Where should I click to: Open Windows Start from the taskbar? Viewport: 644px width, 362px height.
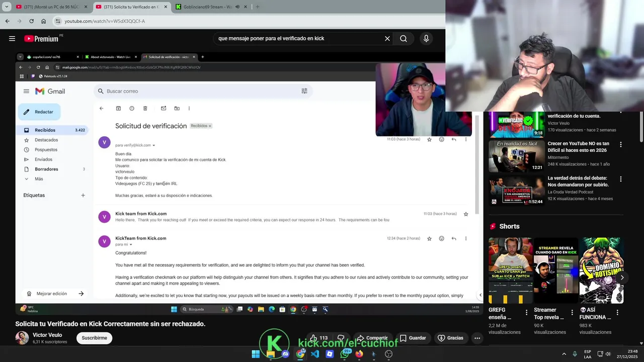click(256, 354)
